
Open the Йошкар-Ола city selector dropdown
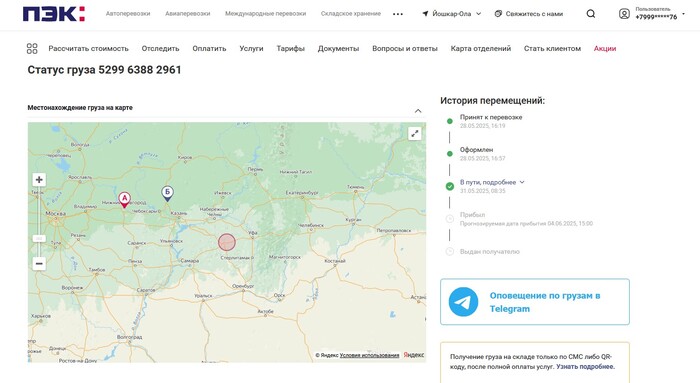pos(452,14)
